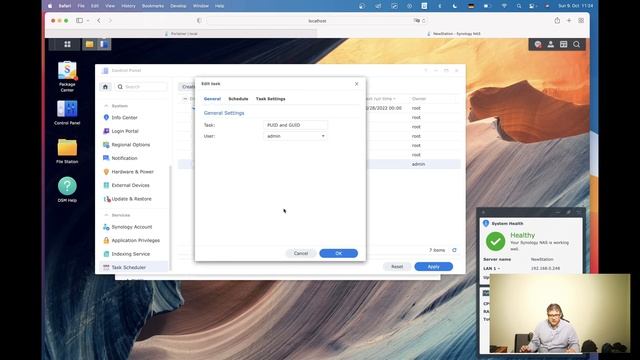Open the Safari File menu
This screenshot has height=360, width=640.
tap(81, 6)
